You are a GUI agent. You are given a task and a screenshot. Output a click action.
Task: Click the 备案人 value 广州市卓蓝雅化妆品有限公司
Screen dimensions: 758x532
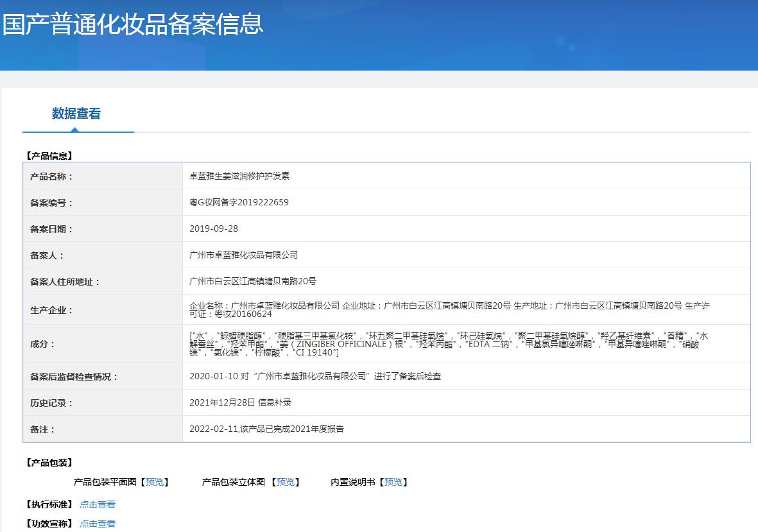pyautogui.click(x=243, y=255)
